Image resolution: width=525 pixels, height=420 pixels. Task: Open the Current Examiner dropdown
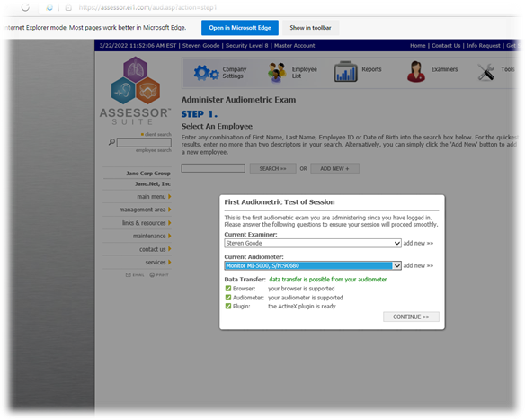(x=313, y=243)
